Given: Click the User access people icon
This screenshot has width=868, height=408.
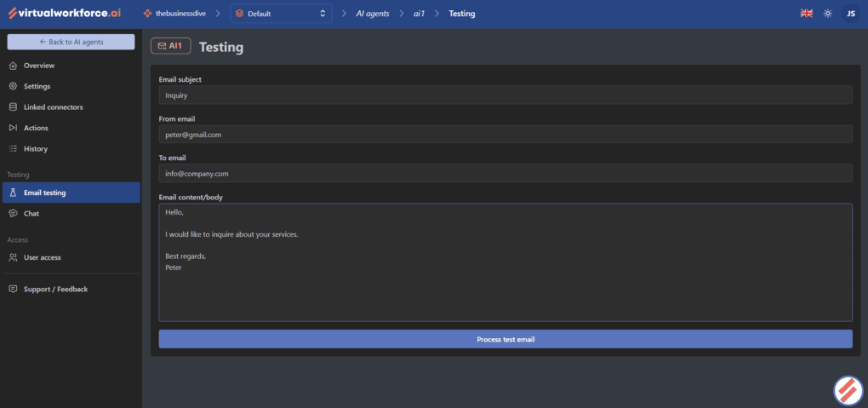Looking at the screenshot, I should pos(14,258).
